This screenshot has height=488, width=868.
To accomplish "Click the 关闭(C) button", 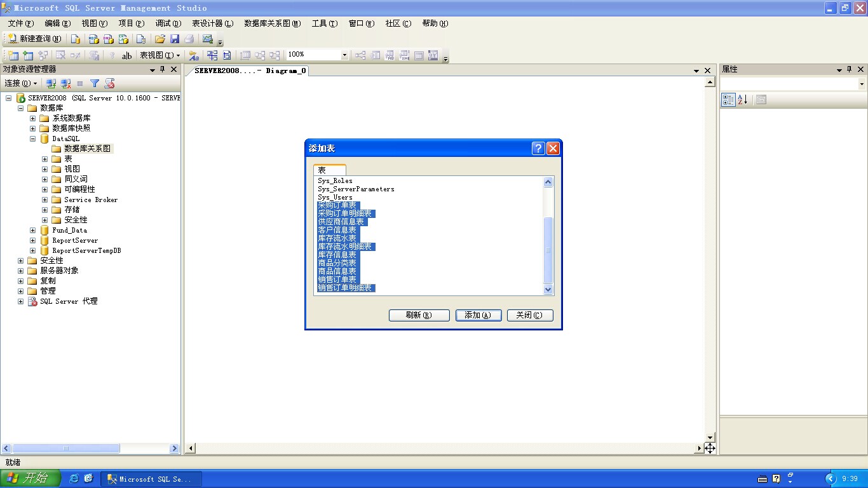I will click(x=530, y=315).
